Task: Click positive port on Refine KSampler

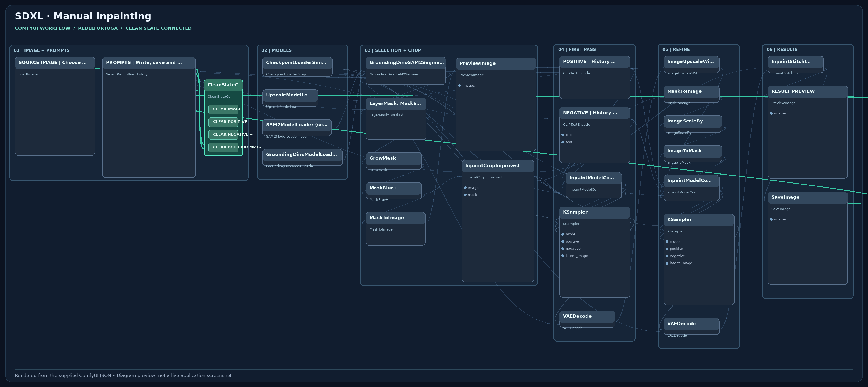Action: coord(667,249)
